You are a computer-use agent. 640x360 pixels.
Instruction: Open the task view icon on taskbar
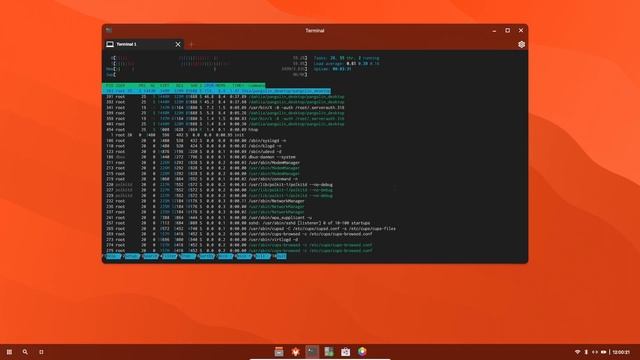tap(41, 352)
